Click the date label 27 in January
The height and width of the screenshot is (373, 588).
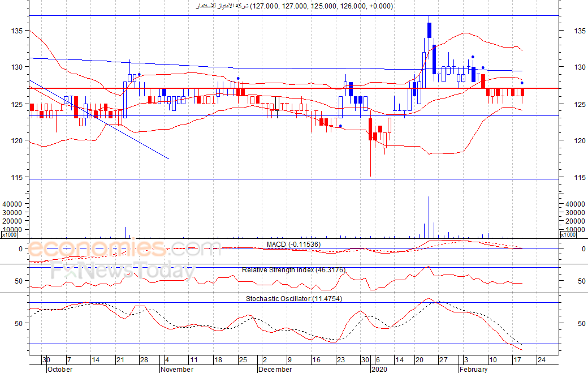[x=443, y=360]
